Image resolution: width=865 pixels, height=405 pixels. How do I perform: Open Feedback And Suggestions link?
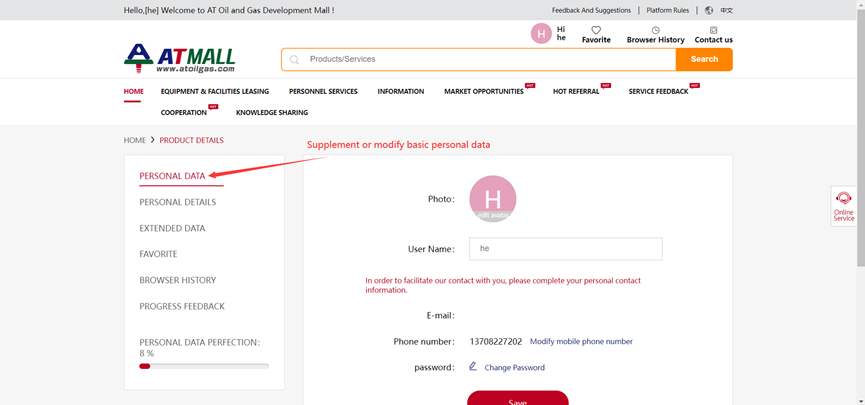(591, 10)
